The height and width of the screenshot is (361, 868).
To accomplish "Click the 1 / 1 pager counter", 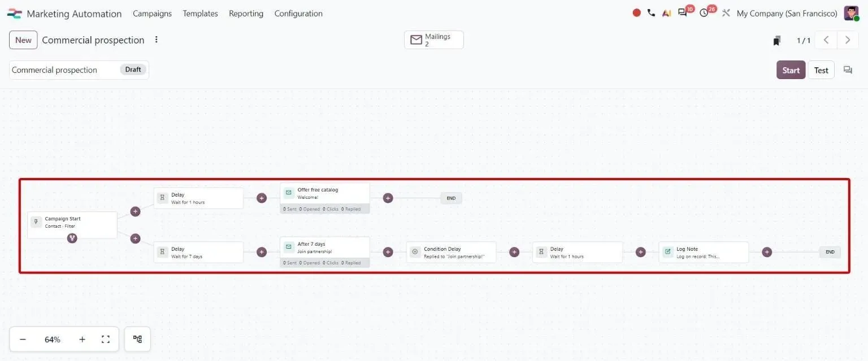I will [804, 40].
